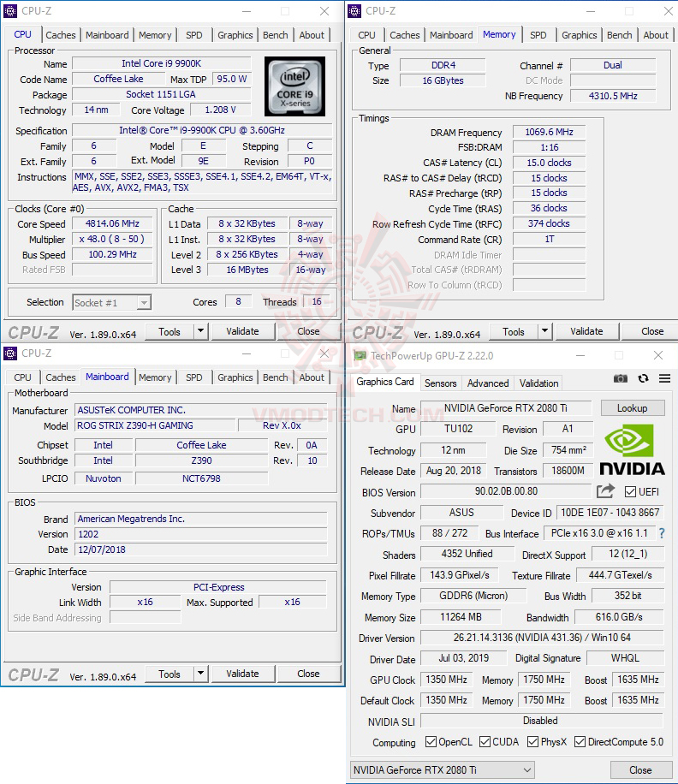Toggle the UEFI checkbox
678x784 pixels.
coord(631,492)
